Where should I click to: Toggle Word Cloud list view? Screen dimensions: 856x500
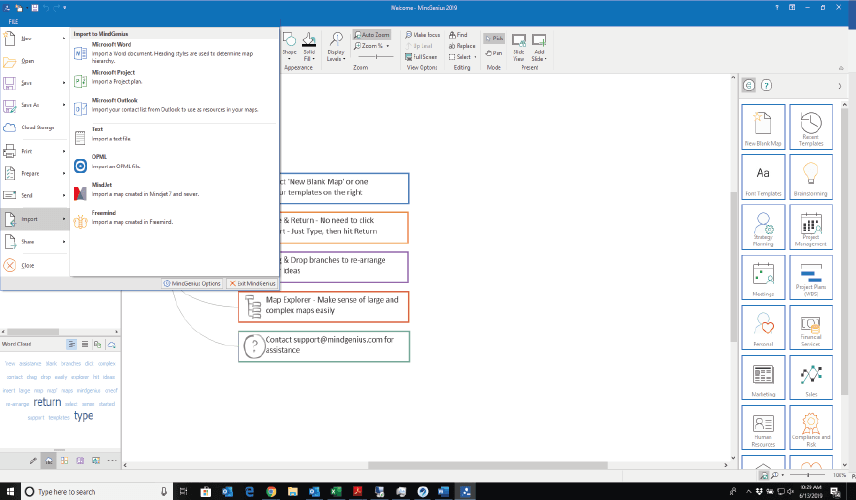[85, 344]
